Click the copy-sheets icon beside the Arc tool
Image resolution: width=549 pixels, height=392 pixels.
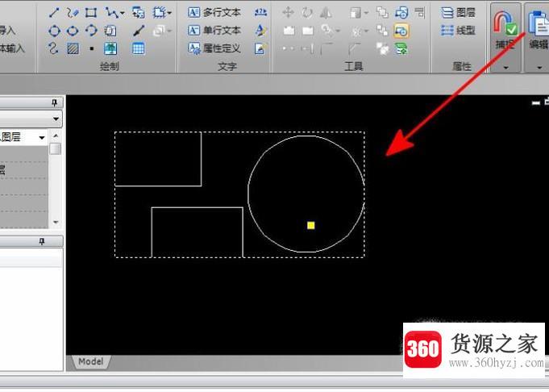point(110,31)
